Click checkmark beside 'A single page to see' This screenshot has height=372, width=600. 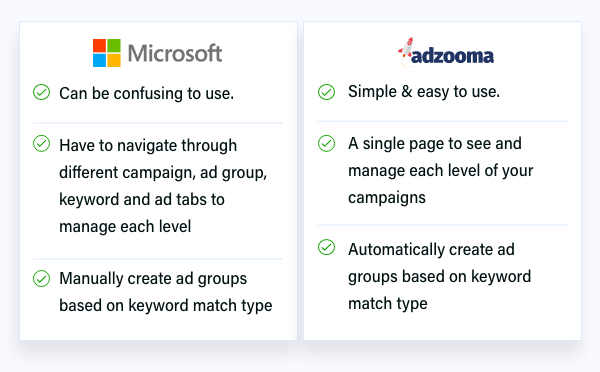point(326,144)
